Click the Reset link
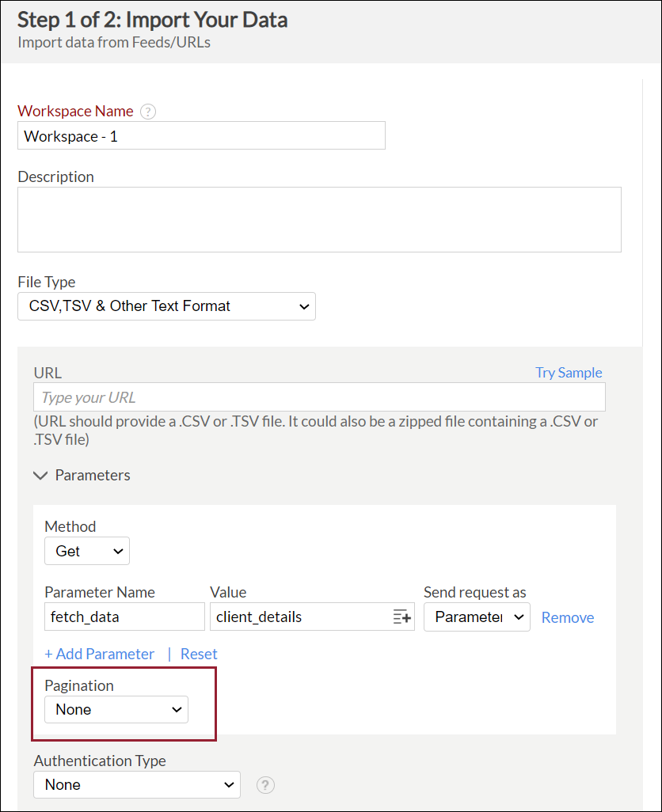The height and width of the screenshot is (812, 662). [x=199, y=654]
